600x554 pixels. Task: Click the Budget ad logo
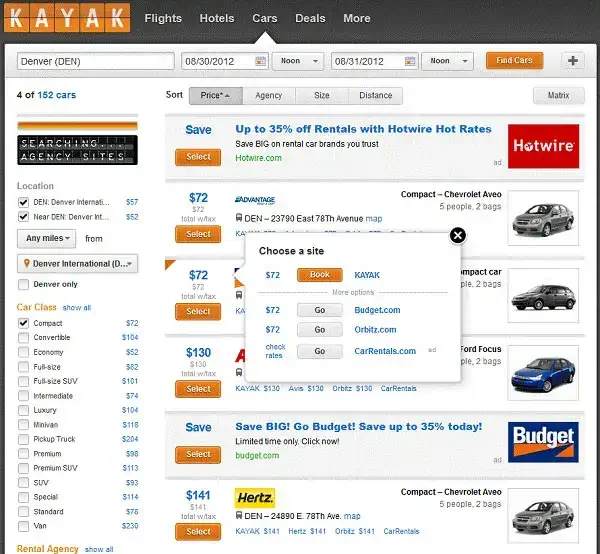[543, 442]
